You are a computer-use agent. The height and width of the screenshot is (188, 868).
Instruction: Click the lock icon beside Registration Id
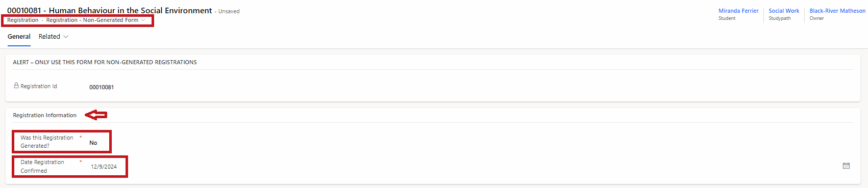tap(16, 86)
